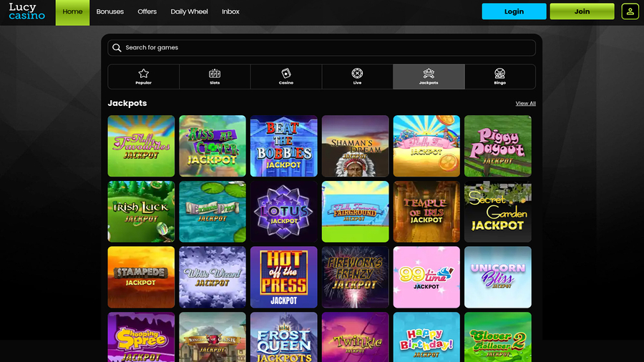This screenshot has height=362, width=644.
Task: Open the Bonuses menu item
Action: (x=110, y=11)
